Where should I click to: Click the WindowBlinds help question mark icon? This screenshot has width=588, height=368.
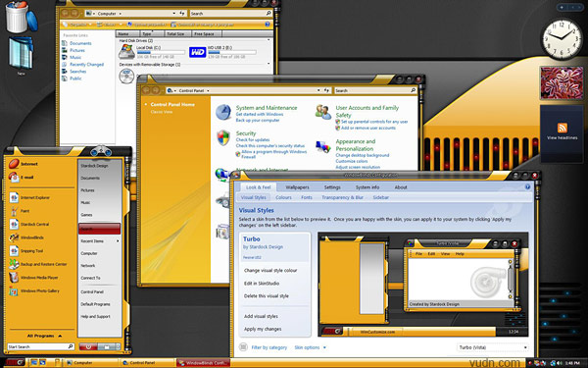(527, 186)
